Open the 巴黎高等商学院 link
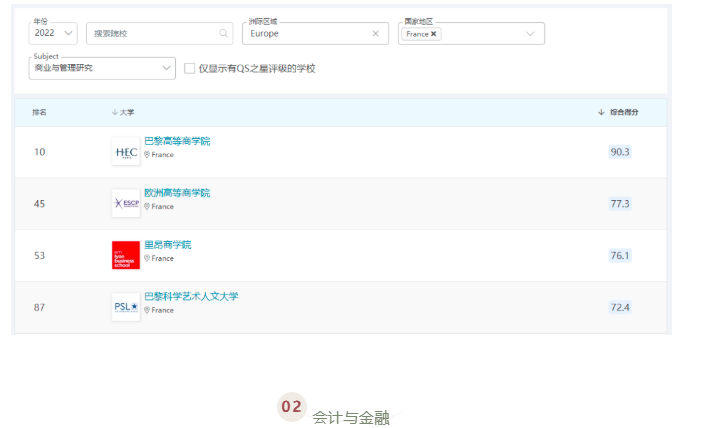This screenshot has height=428, width=705. 177,141
